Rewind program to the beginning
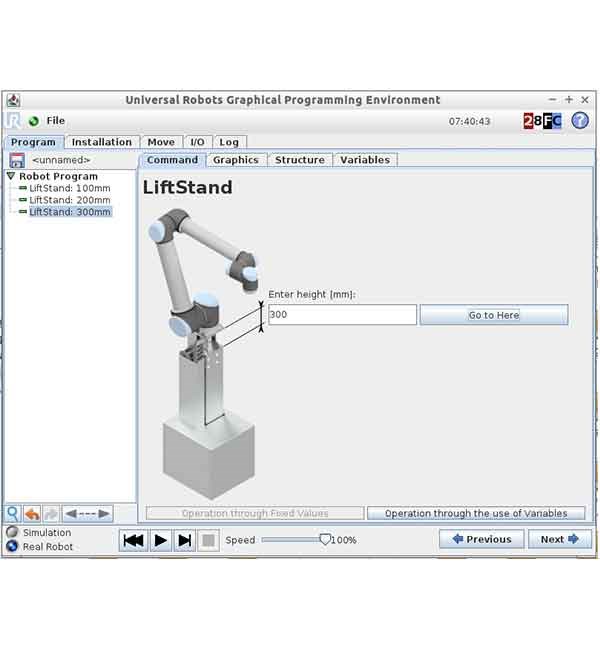Viewport: 600px width, 650px height. (134, 540)
